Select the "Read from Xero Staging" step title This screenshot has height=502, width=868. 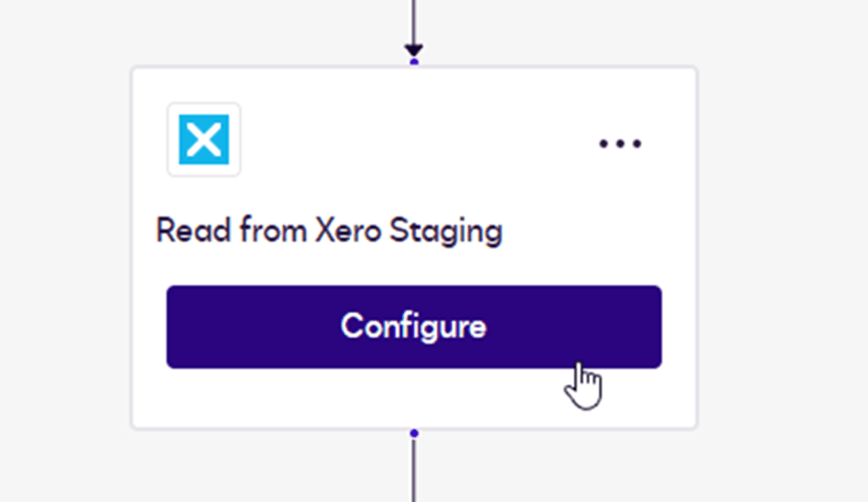click(329, 231)
